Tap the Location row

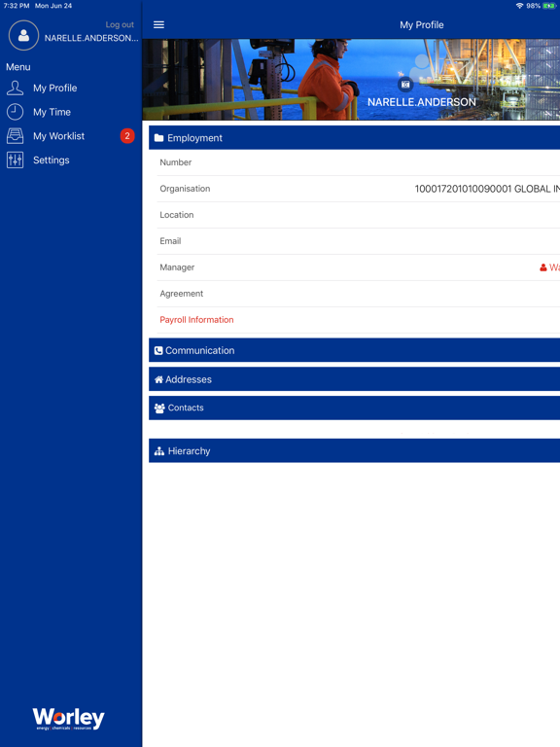pos(359,215)
